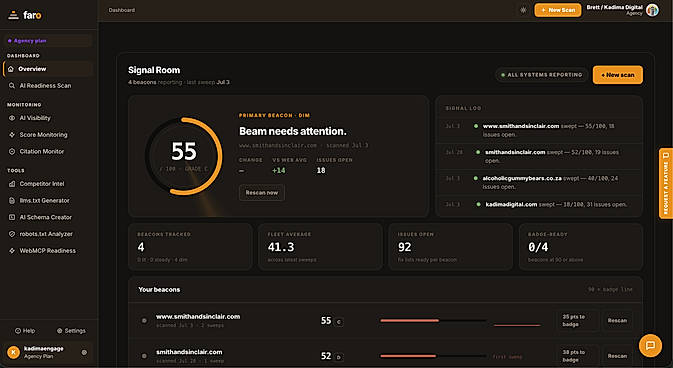Click the Settings gear icon

(x=60, y=331)
